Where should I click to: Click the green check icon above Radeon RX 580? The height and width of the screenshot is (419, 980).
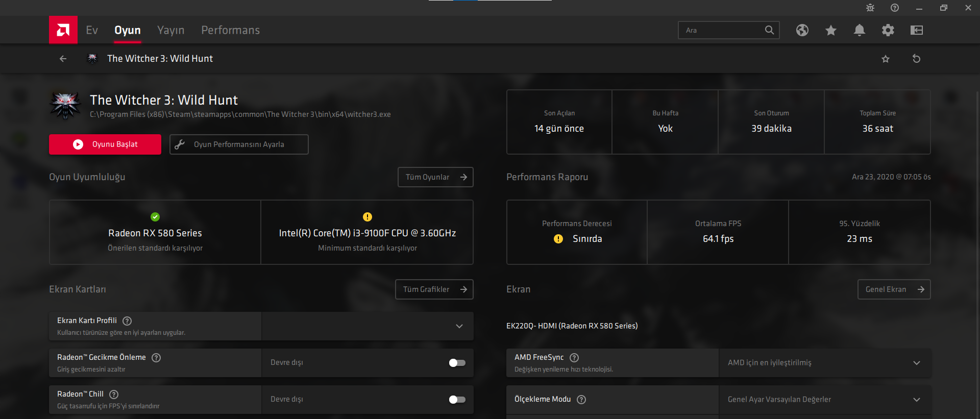coord(155,217)
